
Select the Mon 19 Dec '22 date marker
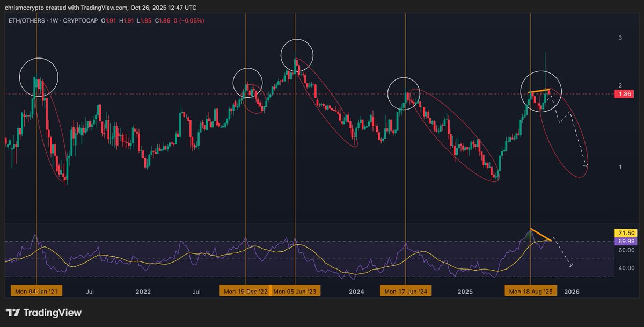(x=245, y=292)
